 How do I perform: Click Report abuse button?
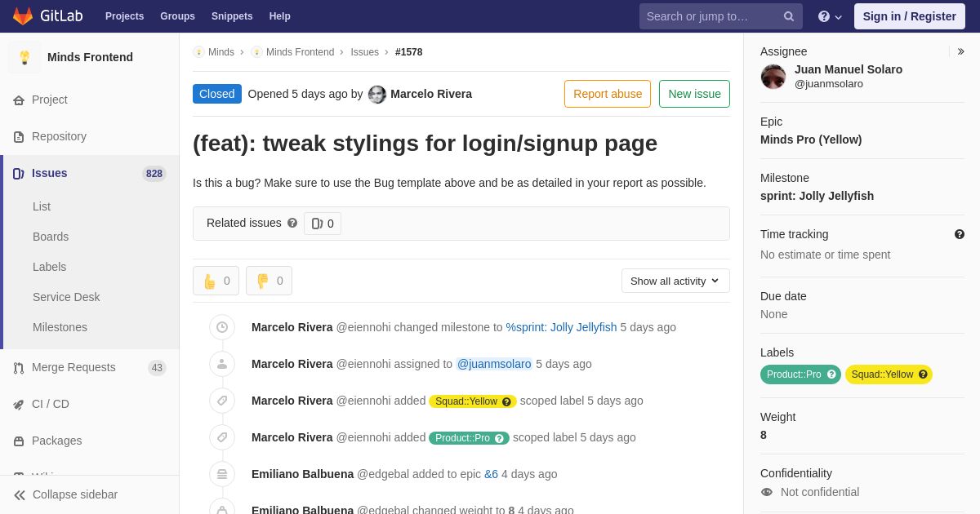608,94
